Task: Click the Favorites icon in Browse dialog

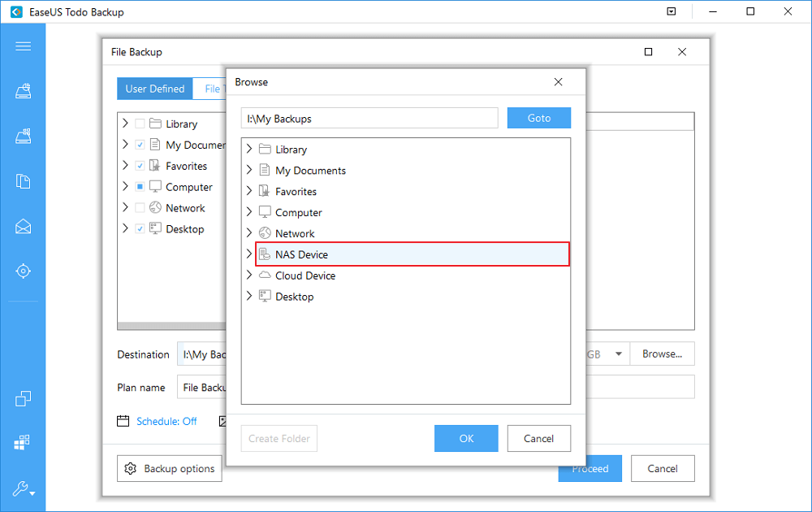Action: (264, 191)
